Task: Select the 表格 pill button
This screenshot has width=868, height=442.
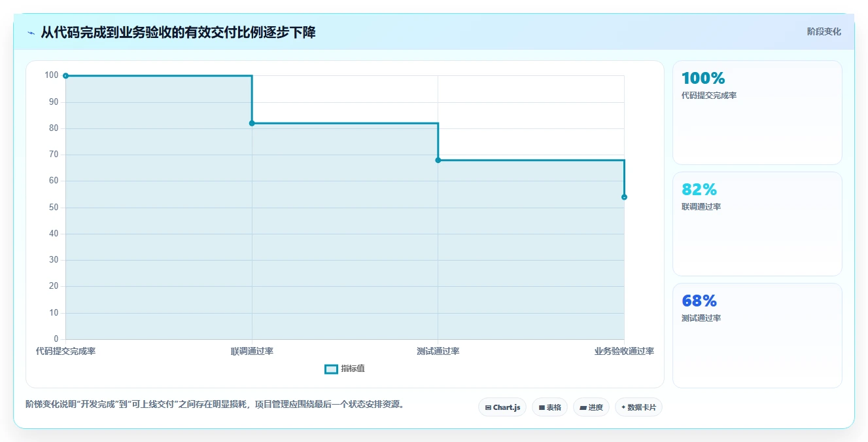Action: 550,407
